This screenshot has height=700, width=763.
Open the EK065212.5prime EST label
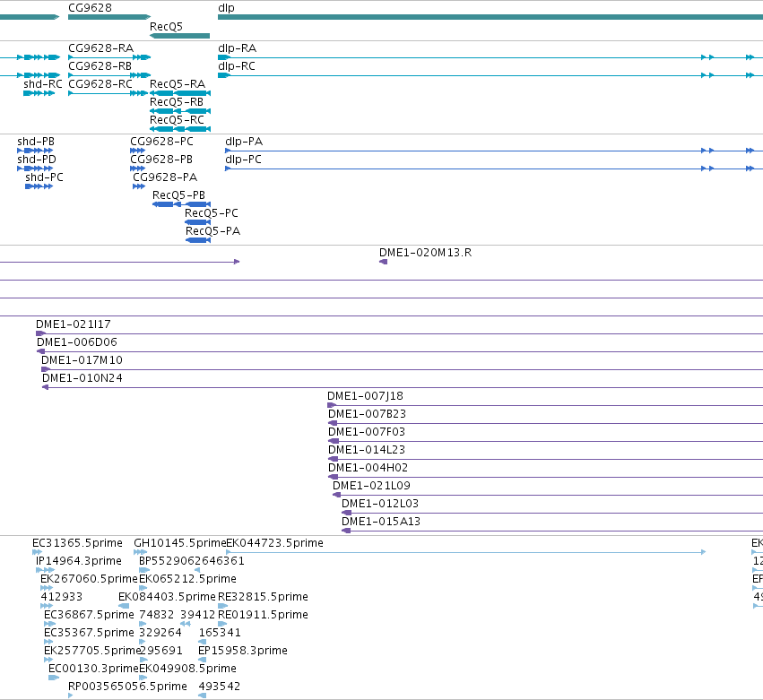click(187, 579)
